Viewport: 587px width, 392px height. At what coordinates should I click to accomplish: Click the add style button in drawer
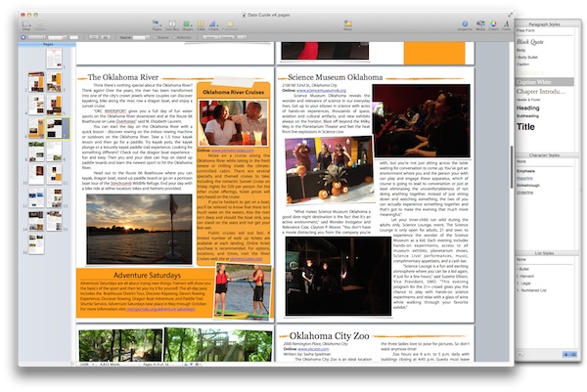click(520, 354)
